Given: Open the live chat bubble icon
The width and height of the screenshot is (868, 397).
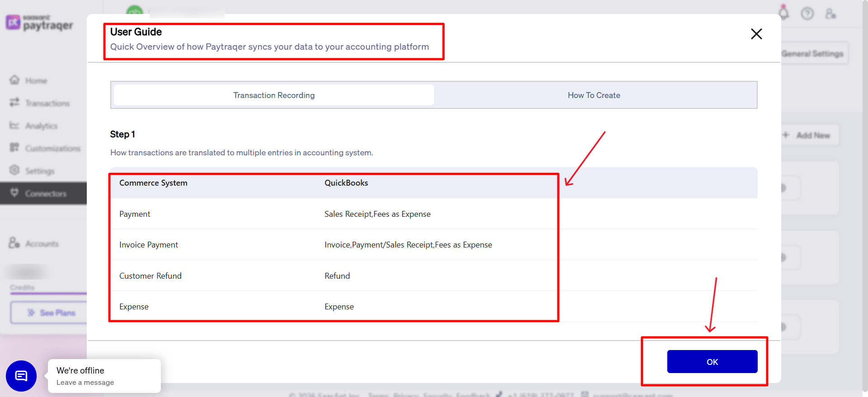Looking at the screenshot, I should coord(21,376).
